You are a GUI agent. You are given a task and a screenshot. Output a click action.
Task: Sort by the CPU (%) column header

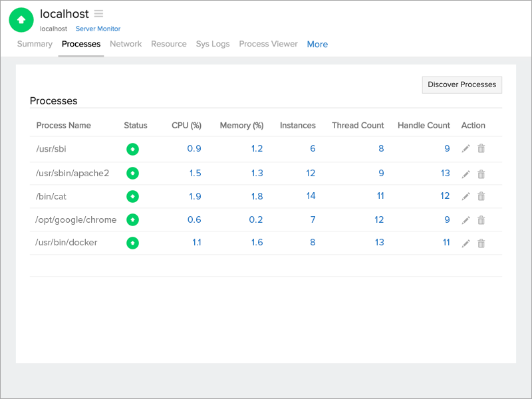(186, 125)
